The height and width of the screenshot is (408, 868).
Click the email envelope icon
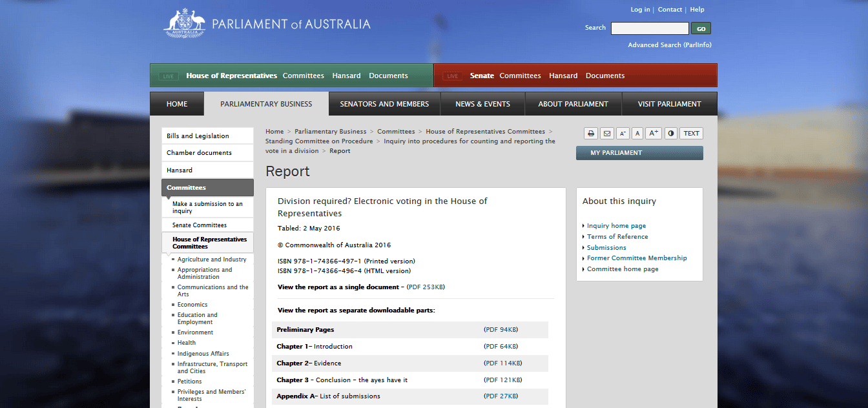tap(606, 134)
